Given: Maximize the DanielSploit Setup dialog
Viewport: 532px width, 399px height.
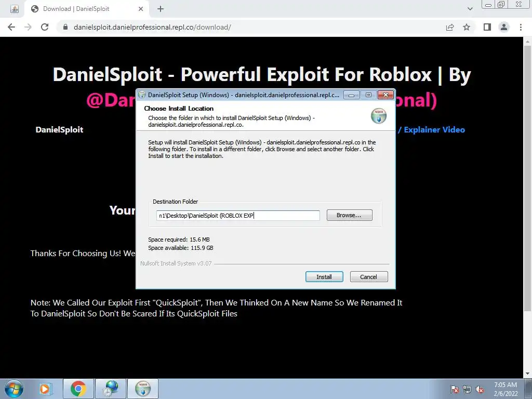Looking at the screenshot, I should coord(368,95).
